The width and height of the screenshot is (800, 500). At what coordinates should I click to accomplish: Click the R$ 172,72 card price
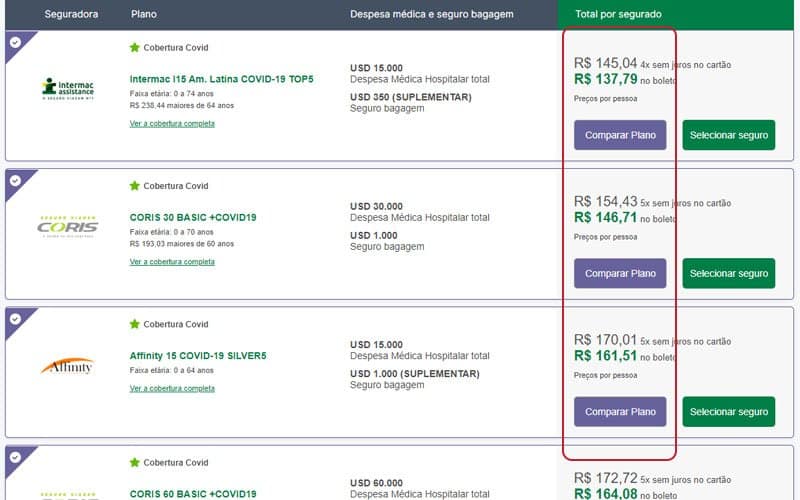click(606, 478)
